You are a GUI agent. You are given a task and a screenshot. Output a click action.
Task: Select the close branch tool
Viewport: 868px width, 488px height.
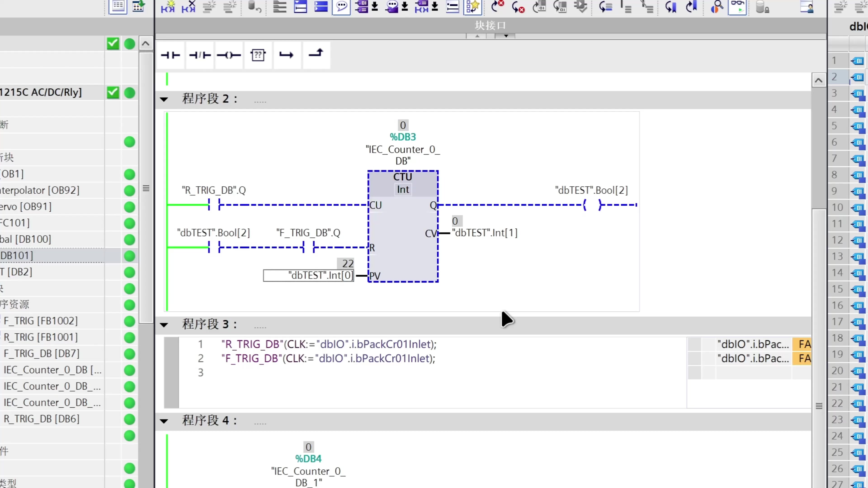click(x=316, y=55)
